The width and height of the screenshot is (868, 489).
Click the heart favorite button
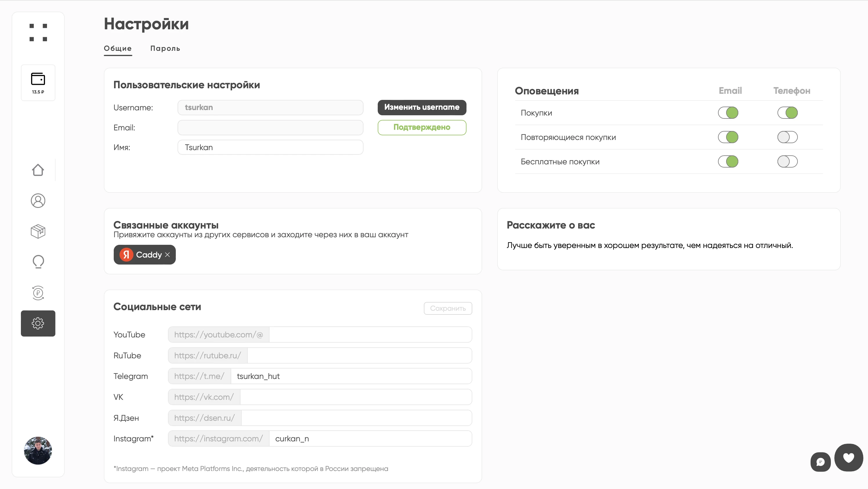click(x=849, y=458)
